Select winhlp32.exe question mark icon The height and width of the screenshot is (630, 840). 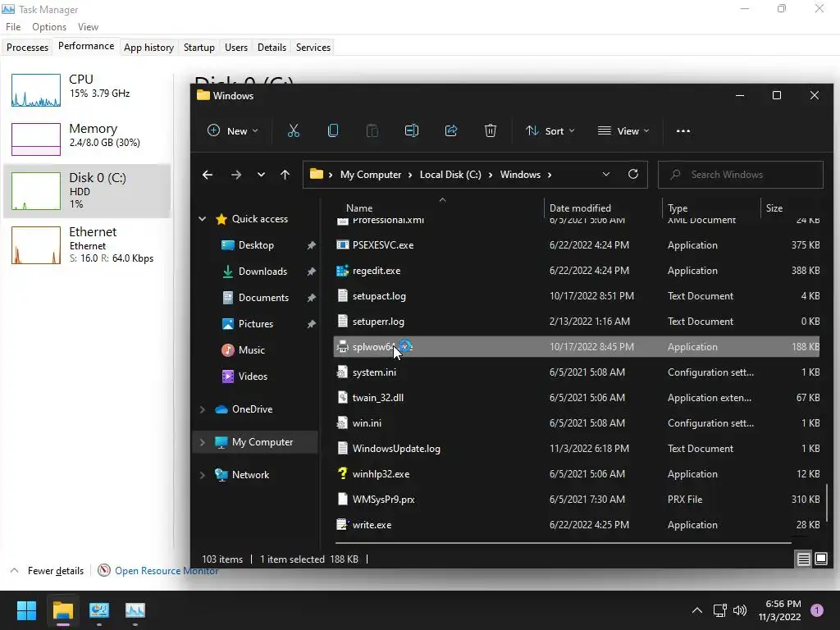tap(342, 473)
